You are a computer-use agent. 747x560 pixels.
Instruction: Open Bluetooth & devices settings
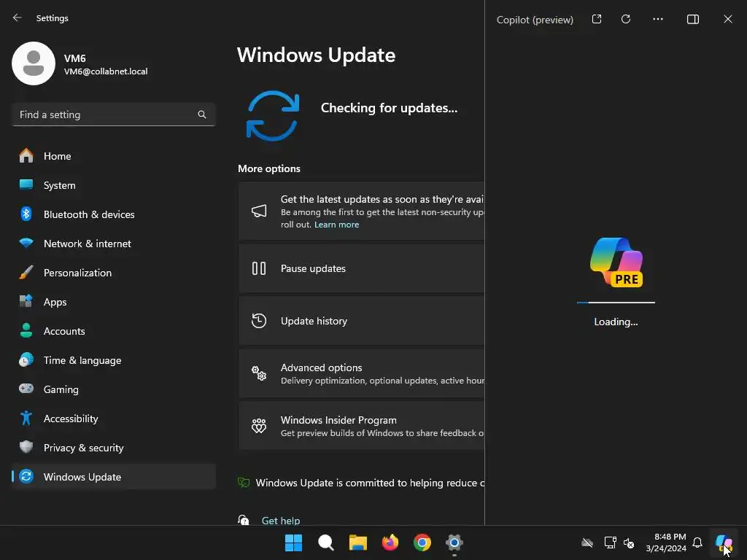coord(114,214)
